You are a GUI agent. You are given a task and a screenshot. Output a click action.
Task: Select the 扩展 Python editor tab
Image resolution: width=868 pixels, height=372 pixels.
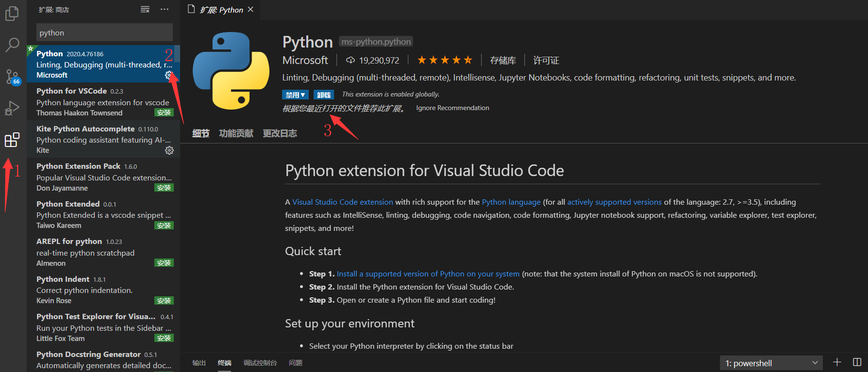point(221,10)
